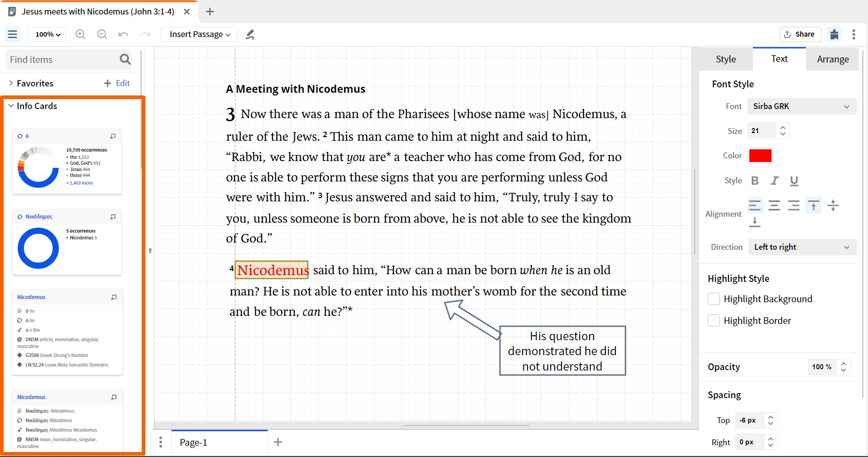Toggle the Bold style button

(x=755, y=181)
